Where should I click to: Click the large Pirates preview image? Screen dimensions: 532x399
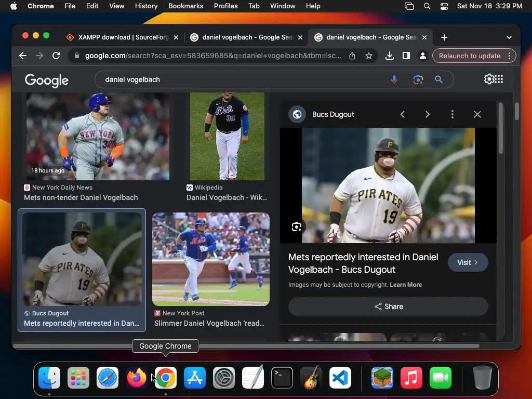(388, 185)
